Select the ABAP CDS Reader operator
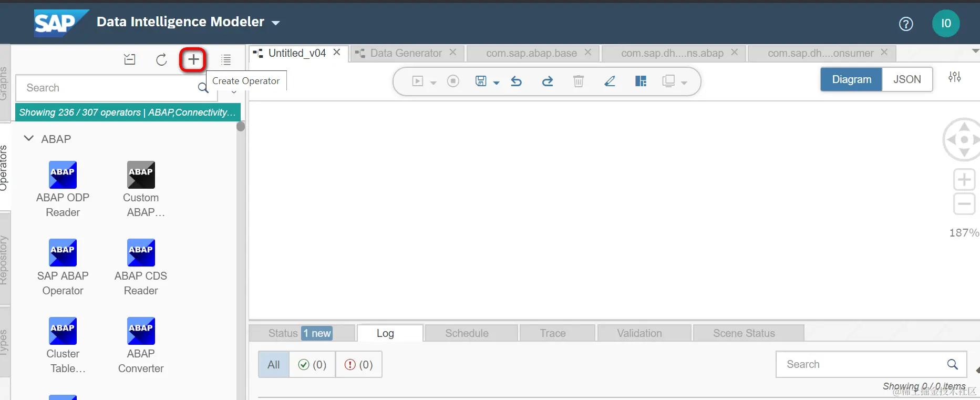 click(x=141, y=268)
